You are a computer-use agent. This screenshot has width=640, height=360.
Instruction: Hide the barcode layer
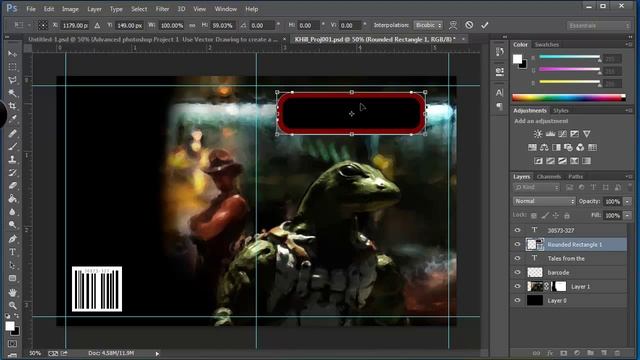(517, 272)
